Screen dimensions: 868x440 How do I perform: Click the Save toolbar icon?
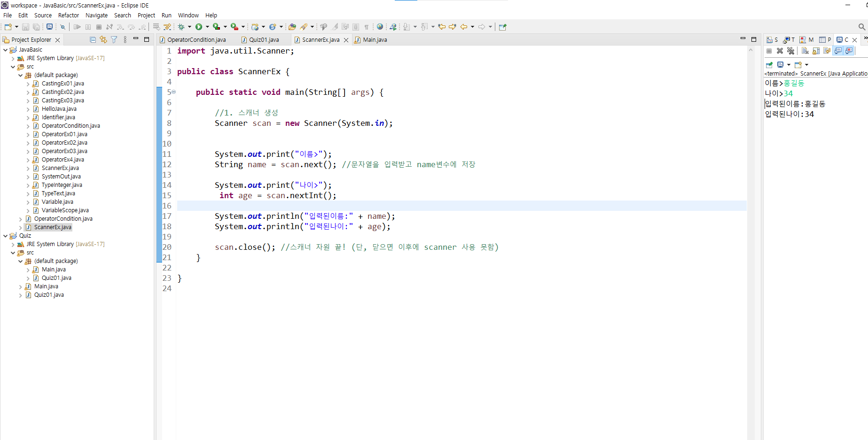coord(26,27)
